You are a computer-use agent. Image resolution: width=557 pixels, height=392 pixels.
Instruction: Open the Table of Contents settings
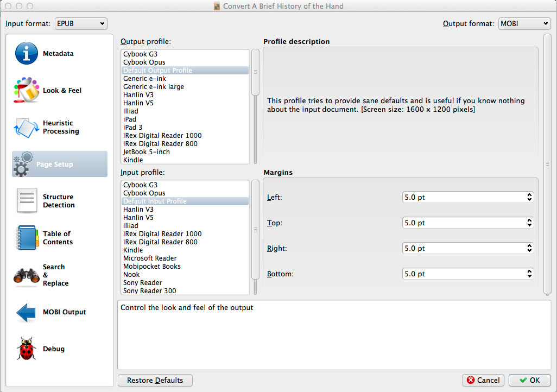[x=59, y=238]
